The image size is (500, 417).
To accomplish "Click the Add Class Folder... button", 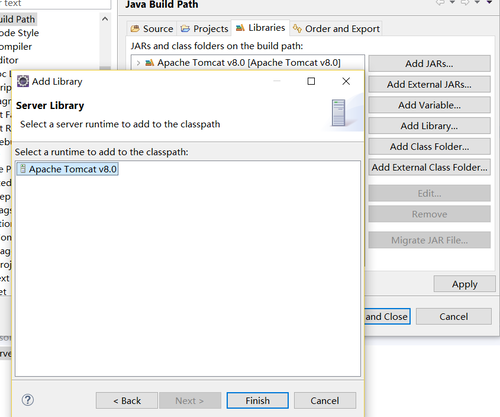I will click(x=429, y=146).
